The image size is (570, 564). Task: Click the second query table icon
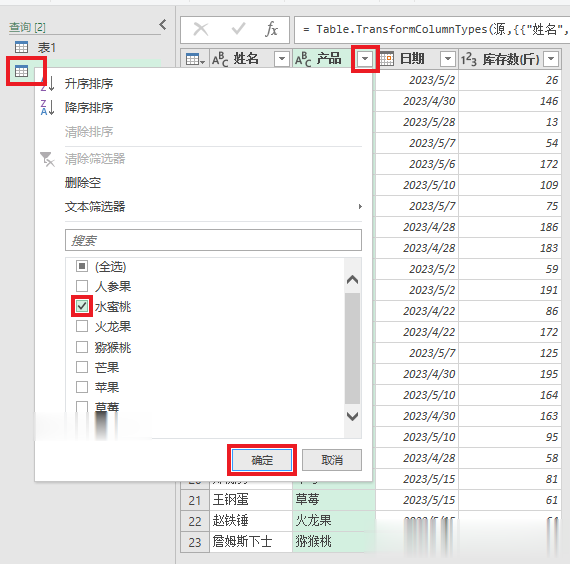(x=21, y=71)
